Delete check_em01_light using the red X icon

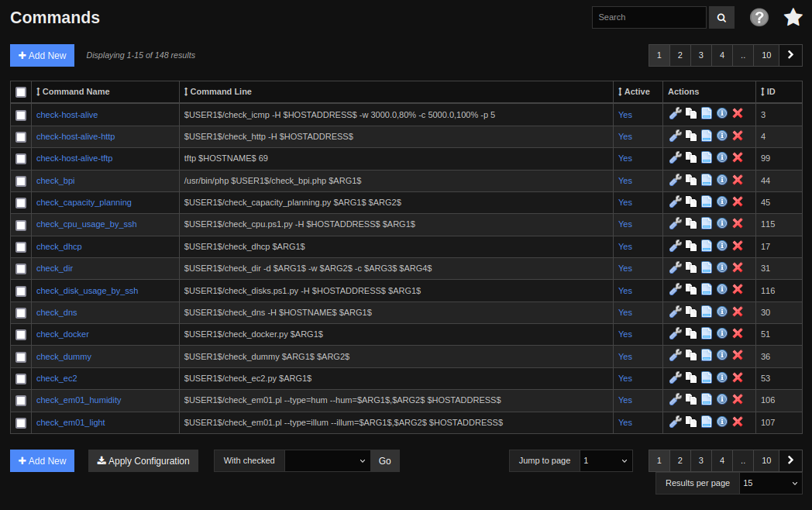738,422
